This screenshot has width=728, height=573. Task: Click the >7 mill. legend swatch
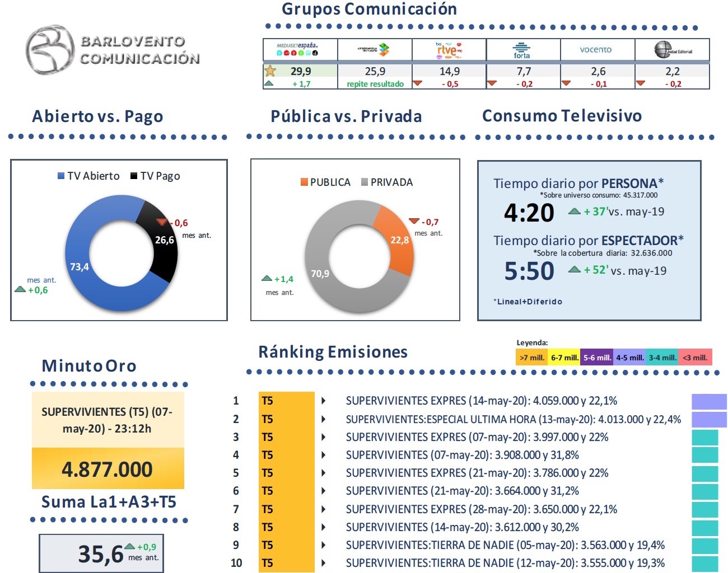pos(531,357)
